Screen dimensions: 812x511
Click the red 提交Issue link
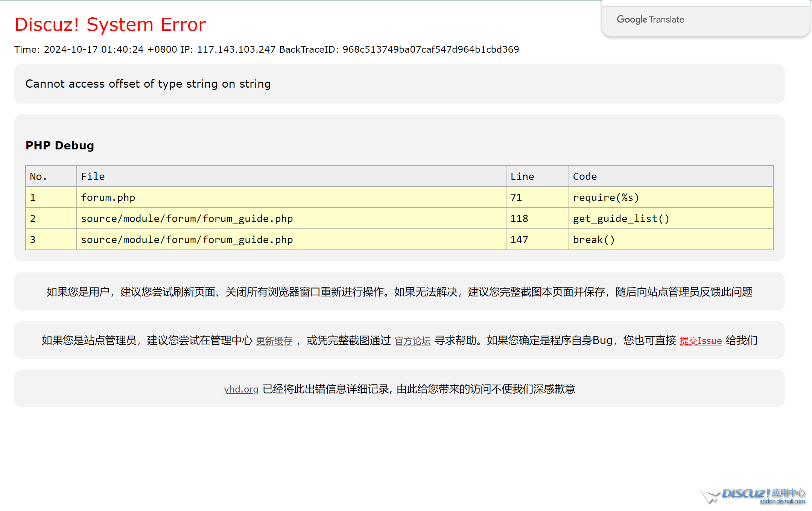pos(701,341)
